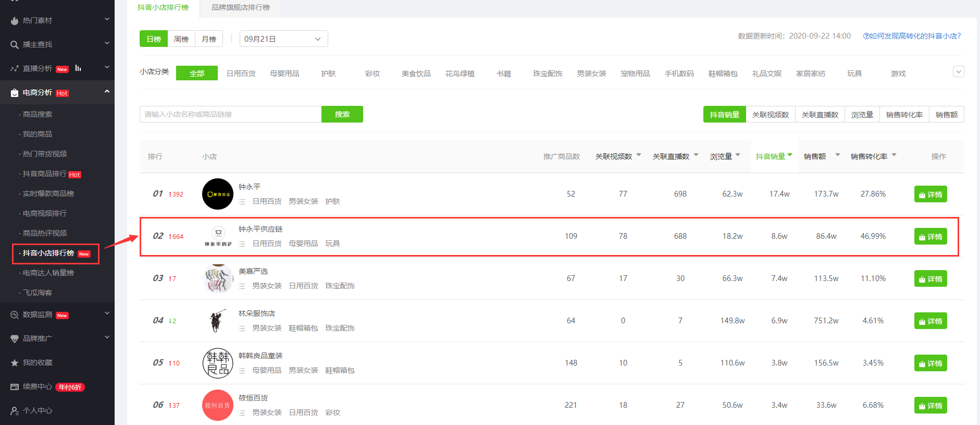
Task: Click the 续费中心 card icon
Action: 15,387
